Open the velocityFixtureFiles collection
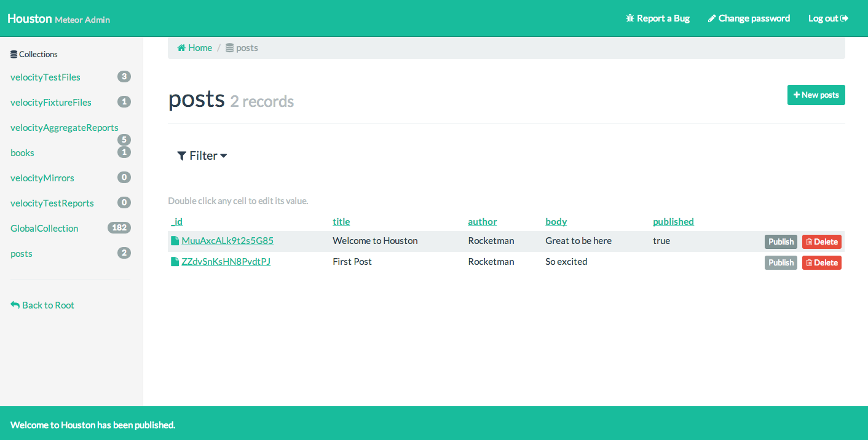868x440 pixels. pyautogui.click(x=51, y=103)
